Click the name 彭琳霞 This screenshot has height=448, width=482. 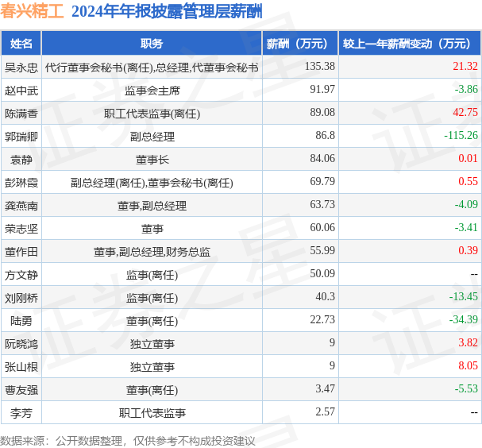tap(21, 183)
